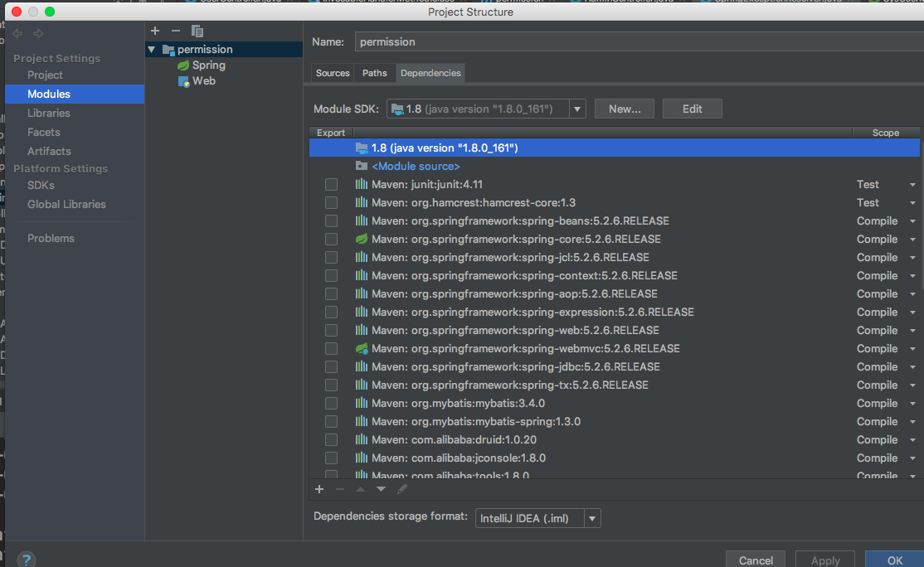The width and height of the screenshot is (924, 567).
Task: Open scope dropdown for junit:junit:4.11
Action: 912,185
